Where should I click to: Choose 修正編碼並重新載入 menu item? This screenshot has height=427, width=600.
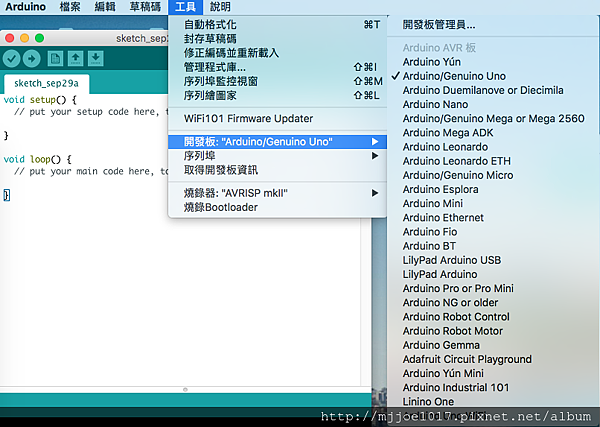277,53
